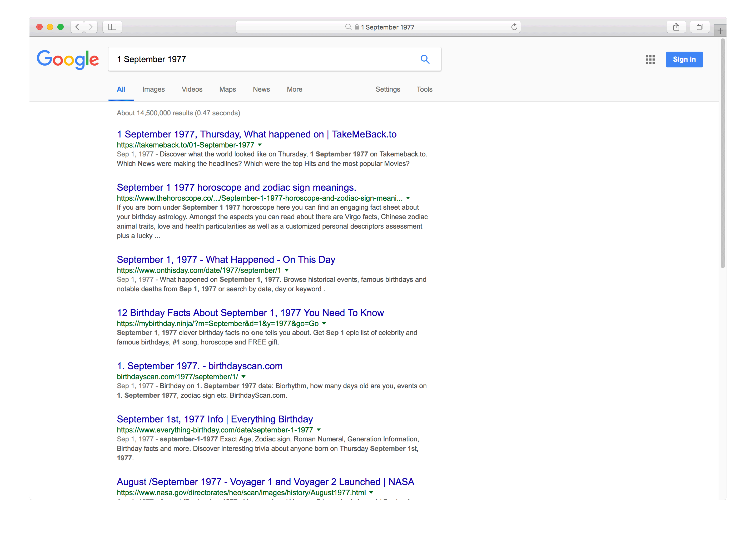Click the onthisday.com green URL
The image size is (756, 542).
(x=199, y=270)
